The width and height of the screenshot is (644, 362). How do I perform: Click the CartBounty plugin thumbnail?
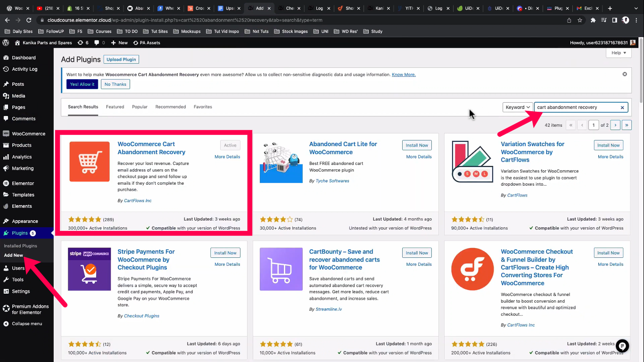tap(281, 269)
